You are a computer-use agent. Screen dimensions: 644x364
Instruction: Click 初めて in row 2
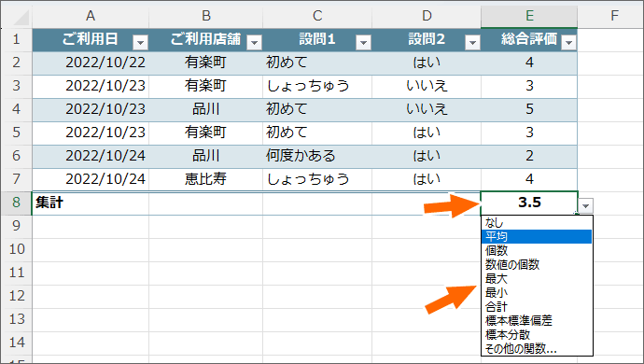(x=317, y=63)
